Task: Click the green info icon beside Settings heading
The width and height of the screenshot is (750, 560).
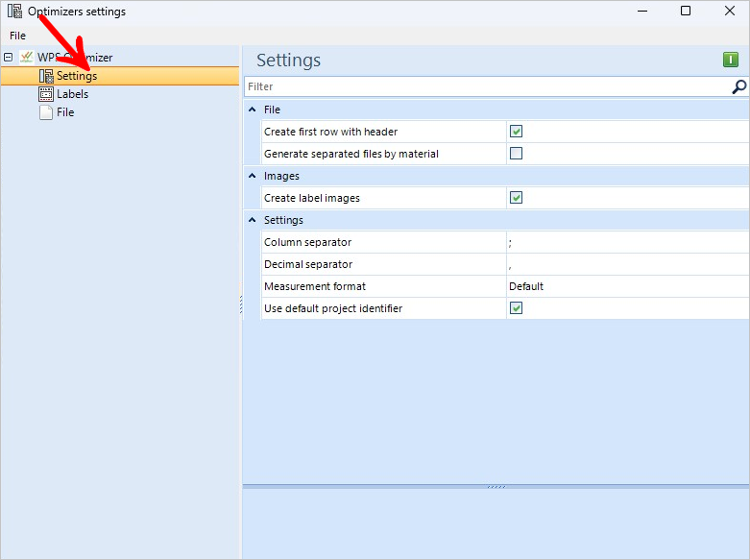Action: [x=731, y=60]
